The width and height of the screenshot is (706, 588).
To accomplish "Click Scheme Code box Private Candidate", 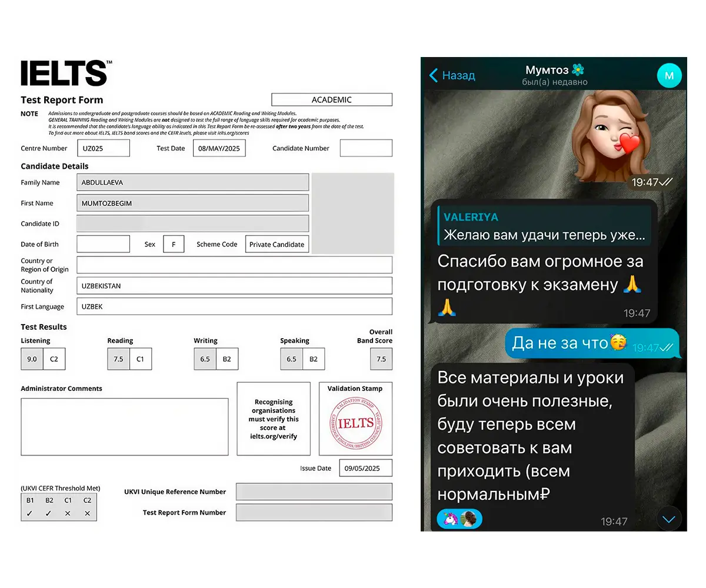I will pyautogui.click(x=277, y=244).
